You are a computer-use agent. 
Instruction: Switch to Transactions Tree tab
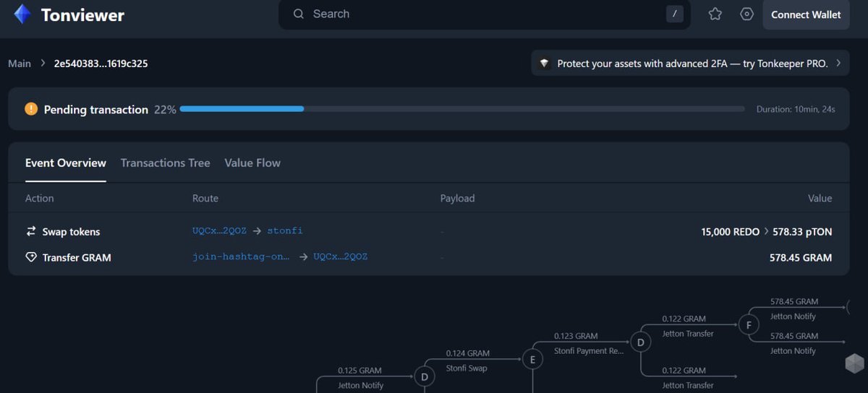165,163
